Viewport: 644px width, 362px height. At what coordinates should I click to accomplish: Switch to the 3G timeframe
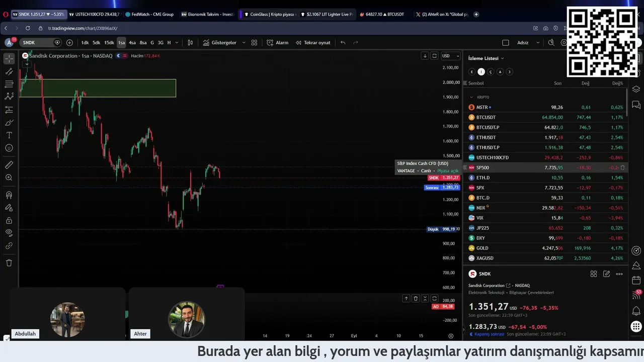tap(160, 43)
